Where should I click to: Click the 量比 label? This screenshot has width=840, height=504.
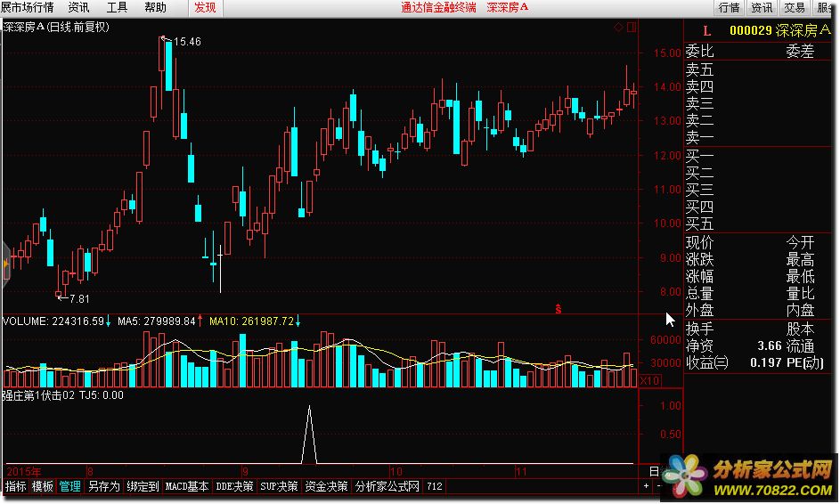[800, 294]
